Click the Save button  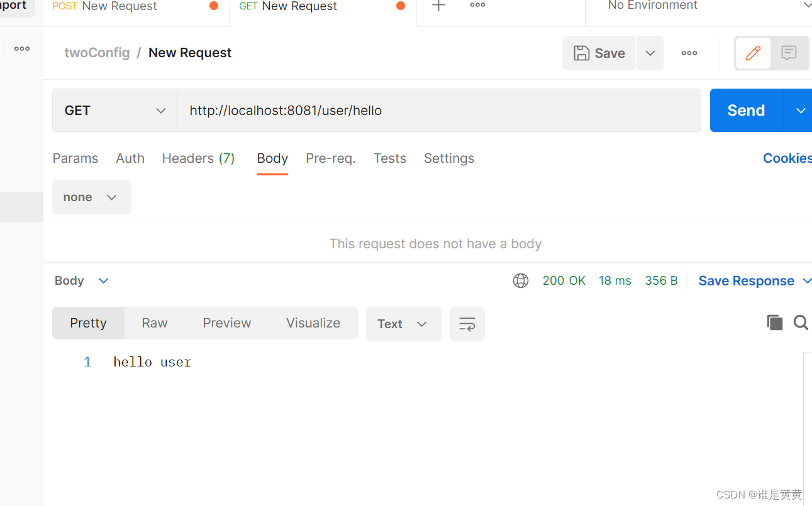[x=599, y=53]
